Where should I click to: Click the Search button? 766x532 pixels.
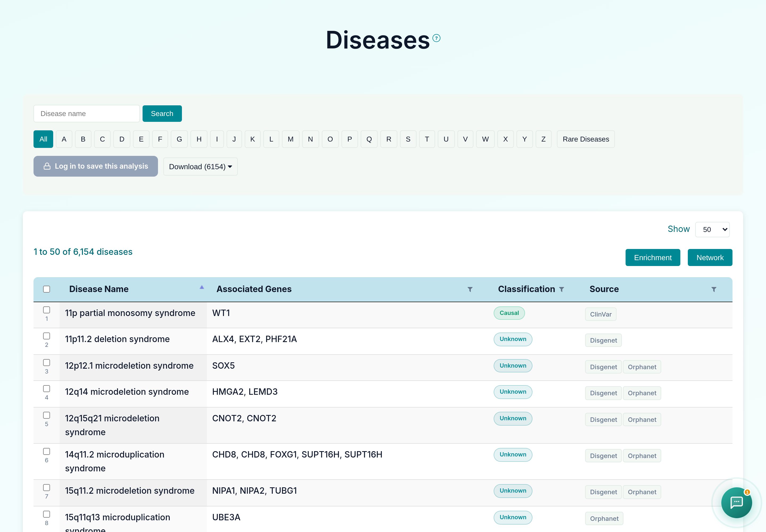[x=162, y=113]
